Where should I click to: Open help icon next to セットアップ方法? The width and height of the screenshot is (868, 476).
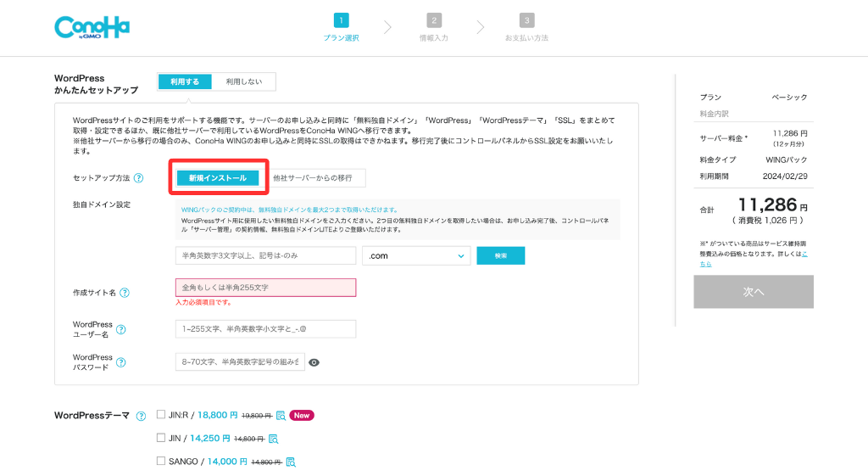139,178
